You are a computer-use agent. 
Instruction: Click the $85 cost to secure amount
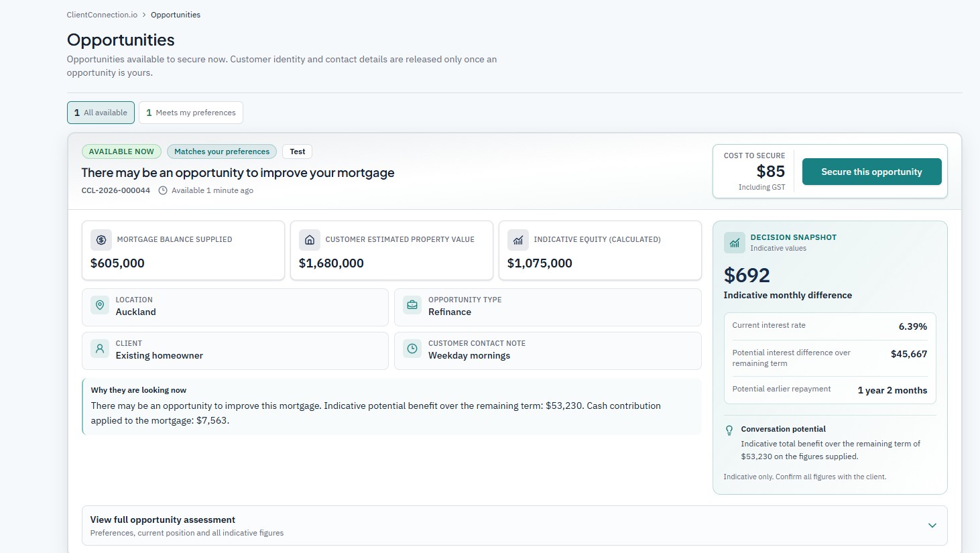coord(771,172)
